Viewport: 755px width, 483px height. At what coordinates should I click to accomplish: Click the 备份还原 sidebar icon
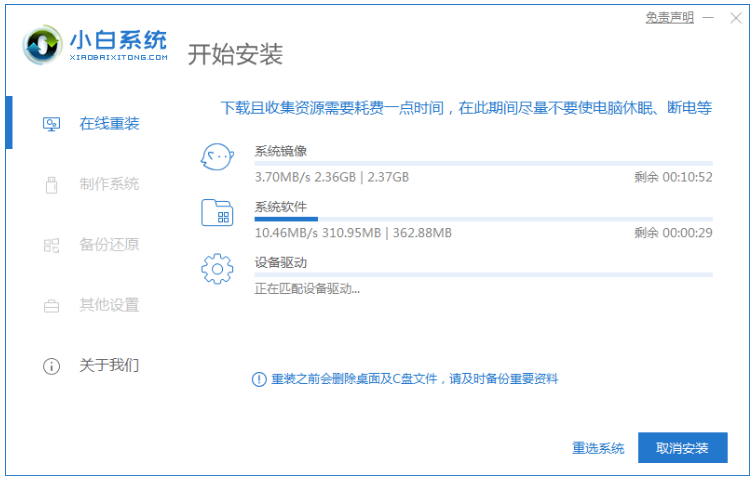51,245
